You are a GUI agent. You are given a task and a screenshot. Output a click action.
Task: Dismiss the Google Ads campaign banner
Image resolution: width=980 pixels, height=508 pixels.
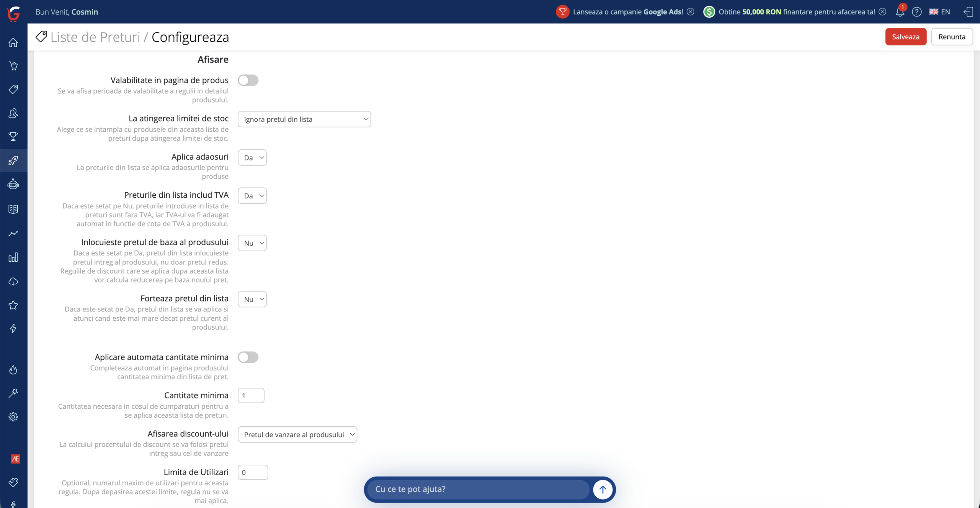click(x=690, y=12)
